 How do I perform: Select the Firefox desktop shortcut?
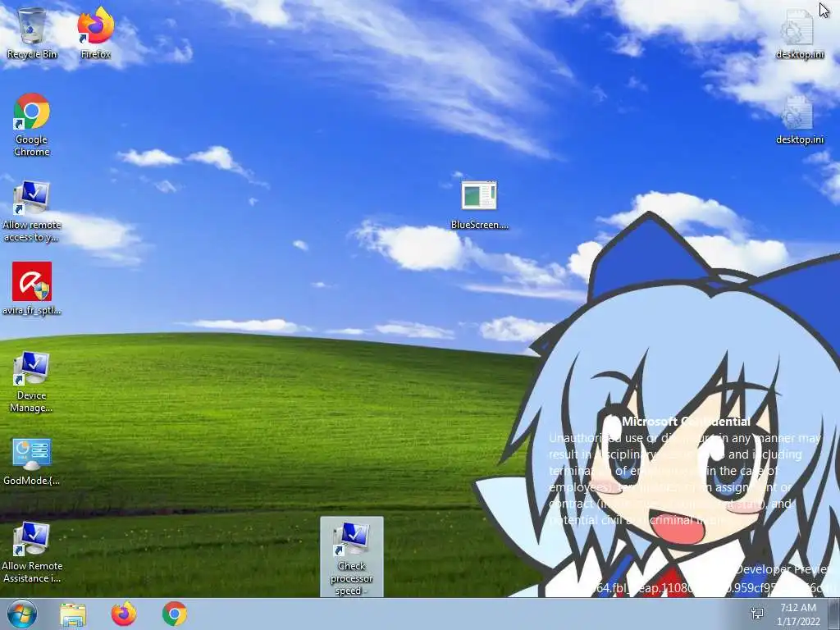95,33
